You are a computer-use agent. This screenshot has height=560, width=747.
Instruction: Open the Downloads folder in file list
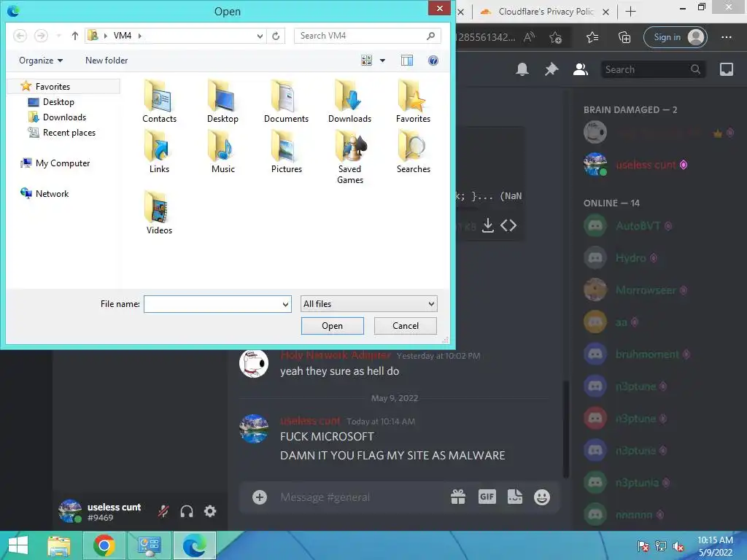pos(349,102)
